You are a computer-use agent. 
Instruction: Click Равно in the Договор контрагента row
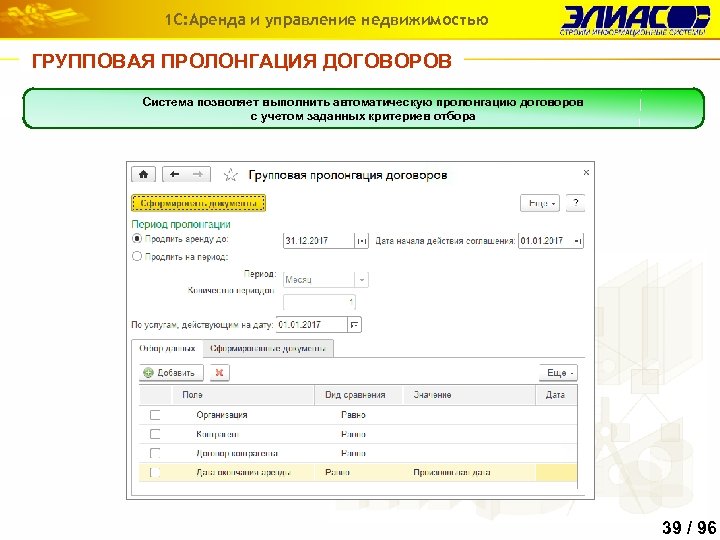pyautogui.click(x=353, y=453)
